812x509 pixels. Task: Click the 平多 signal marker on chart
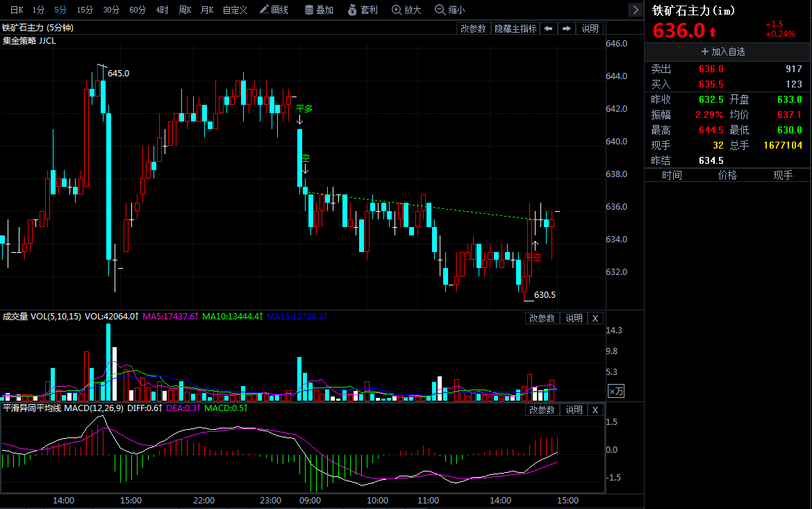304,109
